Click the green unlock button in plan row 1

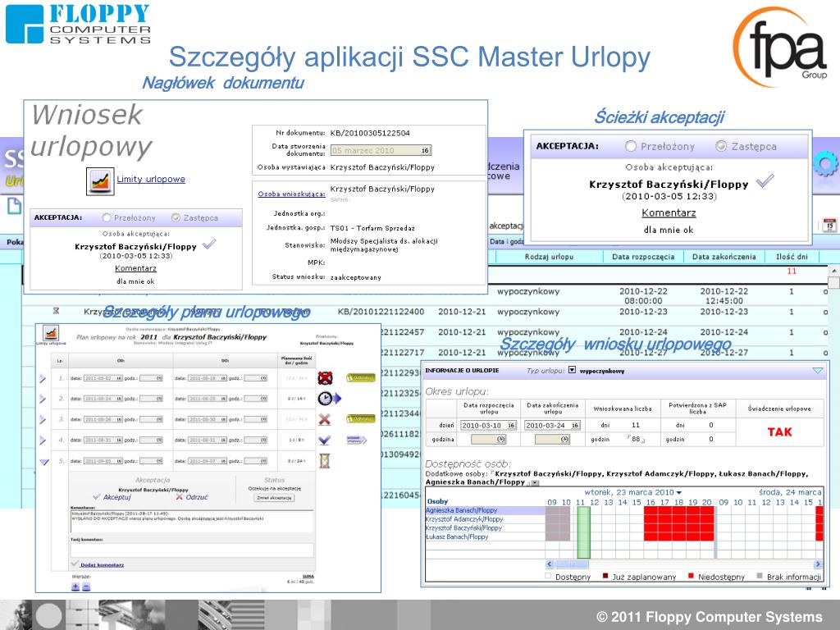tap(361, 377)
